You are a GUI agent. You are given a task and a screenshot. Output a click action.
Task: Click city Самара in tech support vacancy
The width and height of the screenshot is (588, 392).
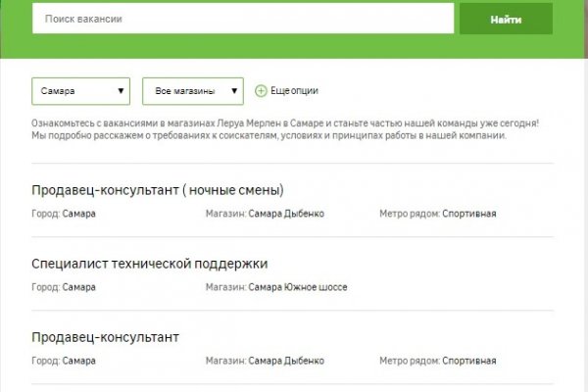[78, 287]
